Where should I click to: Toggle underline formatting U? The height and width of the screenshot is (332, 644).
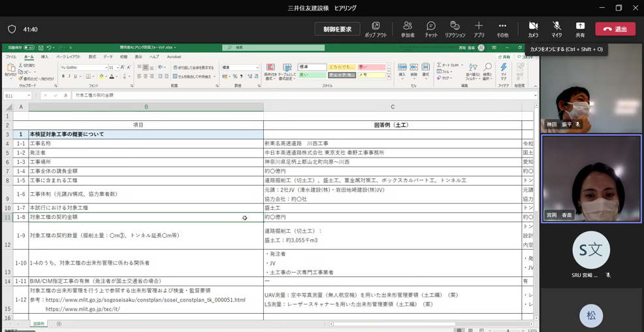(x=75, y=76)
